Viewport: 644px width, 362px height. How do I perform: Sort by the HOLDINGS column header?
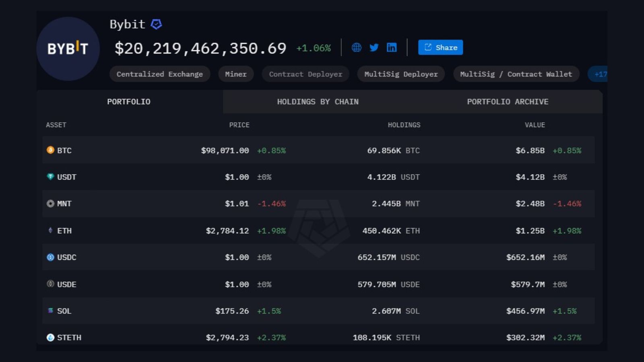point(404,125)
